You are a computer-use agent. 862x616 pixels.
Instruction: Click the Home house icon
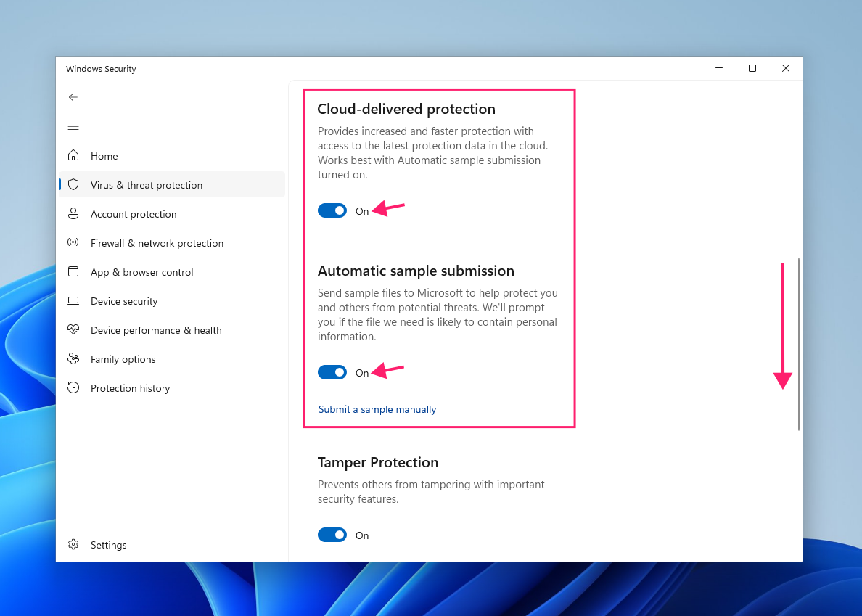[x=73, y=155]
